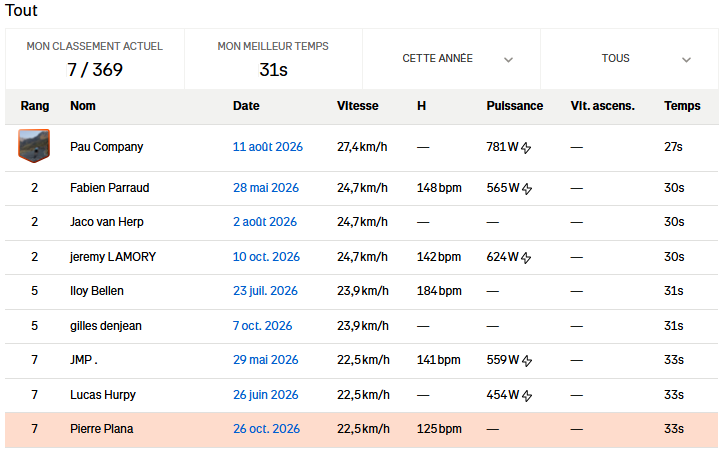Click the Vitesse column header
The image size is (723, 454).
tap(357, 106)
